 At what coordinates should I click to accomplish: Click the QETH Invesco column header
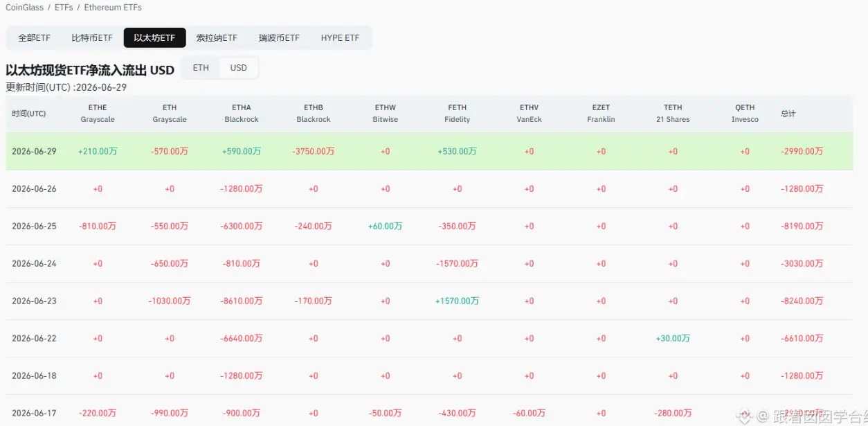(745, 114)
